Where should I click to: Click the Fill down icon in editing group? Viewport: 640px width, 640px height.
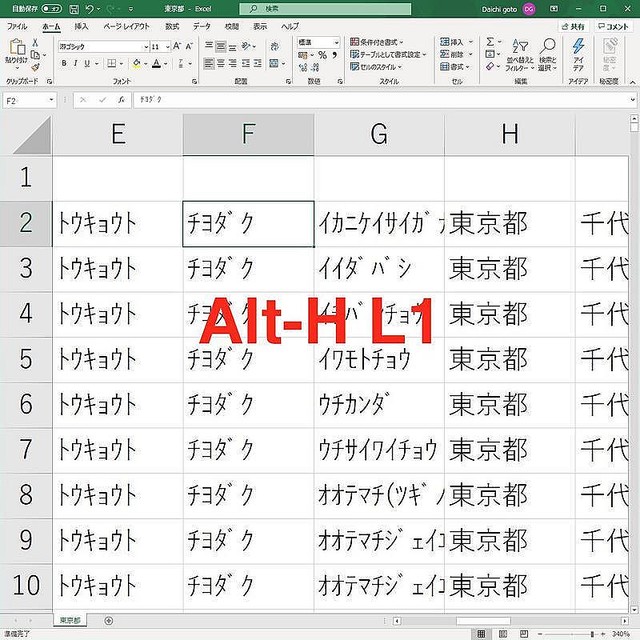pyautogui.click(x=490, y=54)
